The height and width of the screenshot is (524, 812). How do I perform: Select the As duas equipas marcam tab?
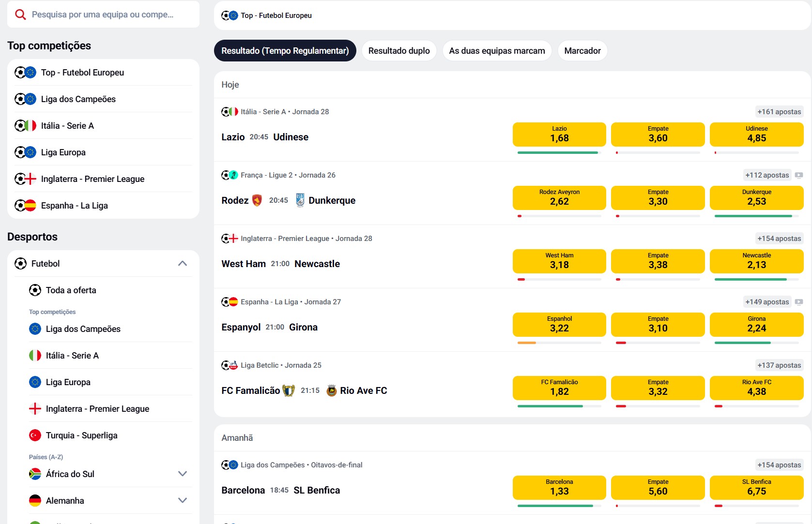coord(497,51)
